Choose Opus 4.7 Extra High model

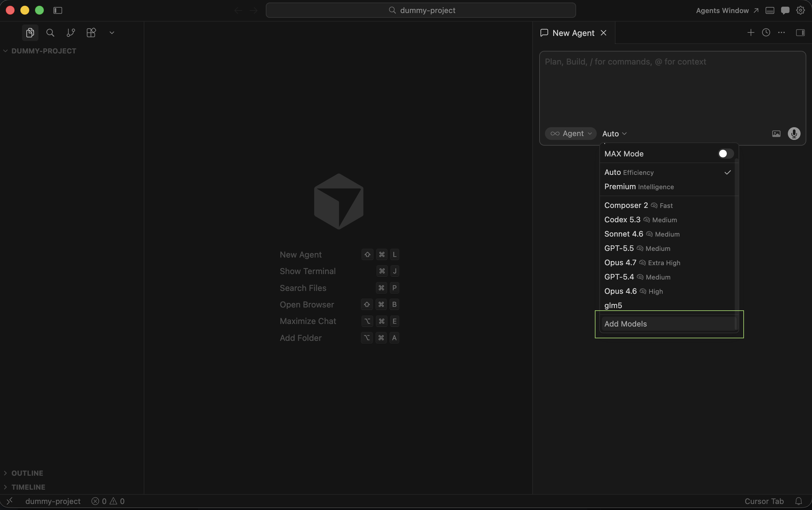pos(668,262)
